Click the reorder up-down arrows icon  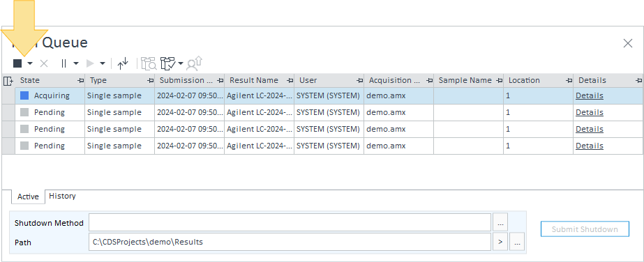(123, 63)
